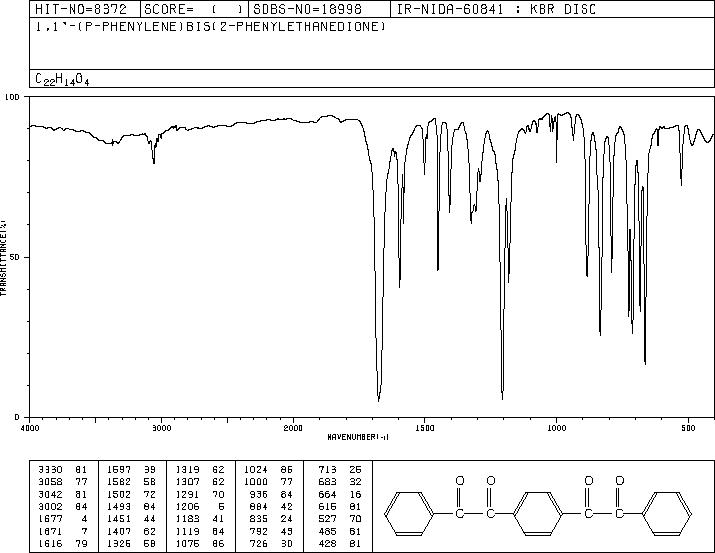Click the 1291 peak entry in table
This screenshot has height=553, width=715.
[x=200, y=494]
